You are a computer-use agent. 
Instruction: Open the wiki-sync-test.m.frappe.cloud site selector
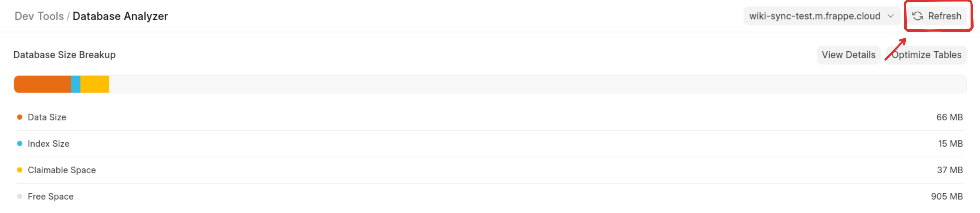click(814, 16)
